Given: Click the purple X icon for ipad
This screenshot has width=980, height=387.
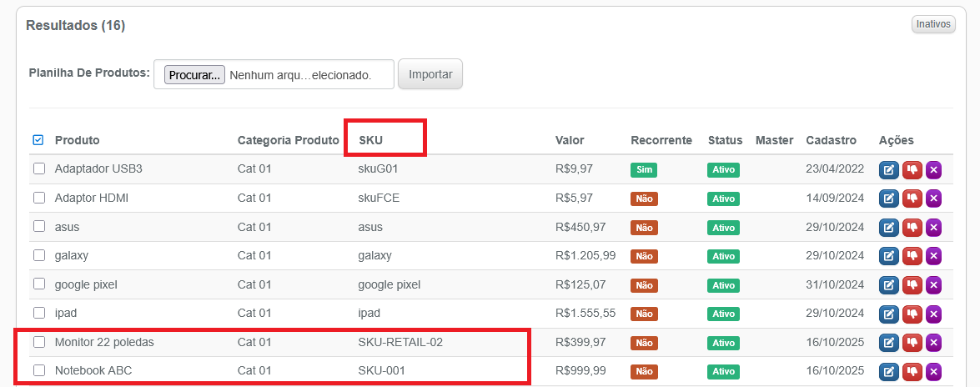Looking at the screenshot, I should 934,314.
